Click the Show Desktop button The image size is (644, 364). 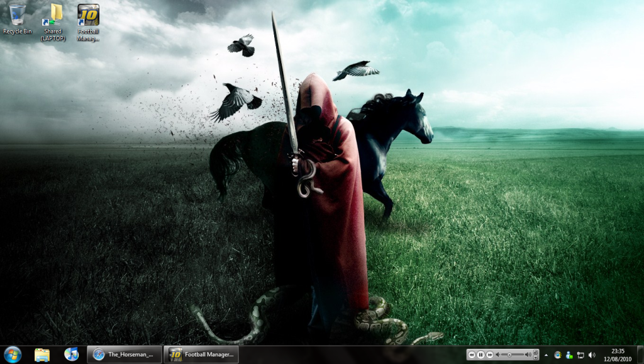tap(640, 355)
